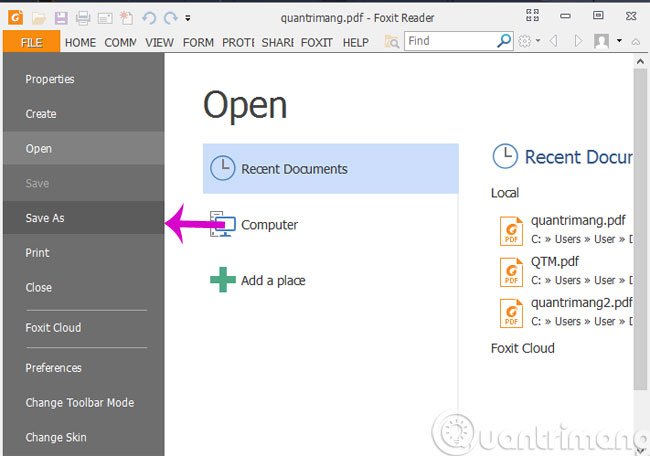Go to previous search result arrow
This screenshot has height=456, width=650.
pos(553,41)
